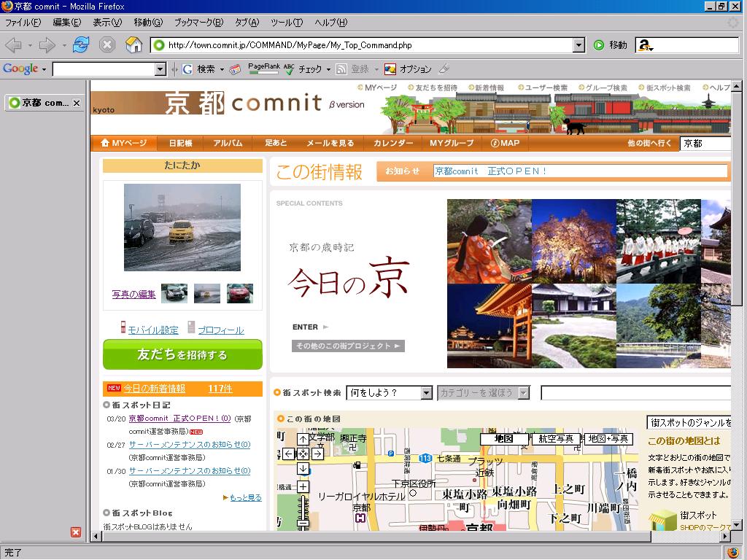Open the ブックマーク(B) menu
The height and width of the screenshot is (560, 747).
pyautogui.click(x=198, y=23)
